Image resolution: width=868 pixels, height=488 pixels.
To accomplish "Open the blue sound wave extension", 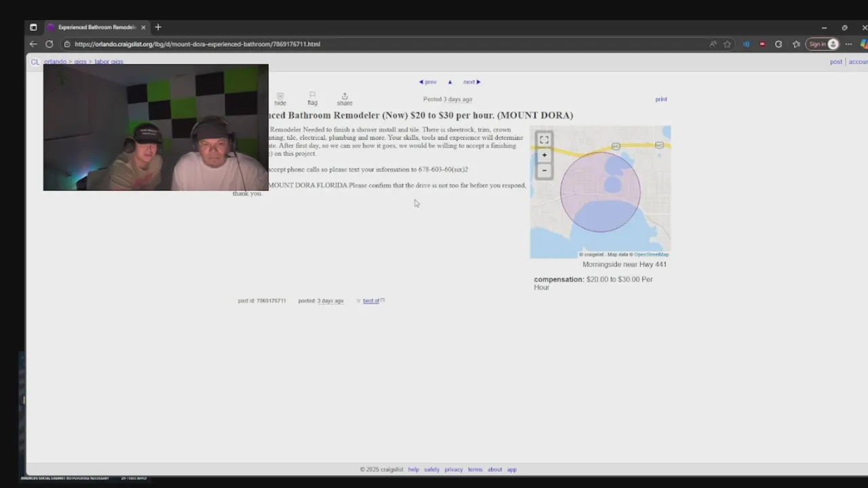I will pos(746,44).
